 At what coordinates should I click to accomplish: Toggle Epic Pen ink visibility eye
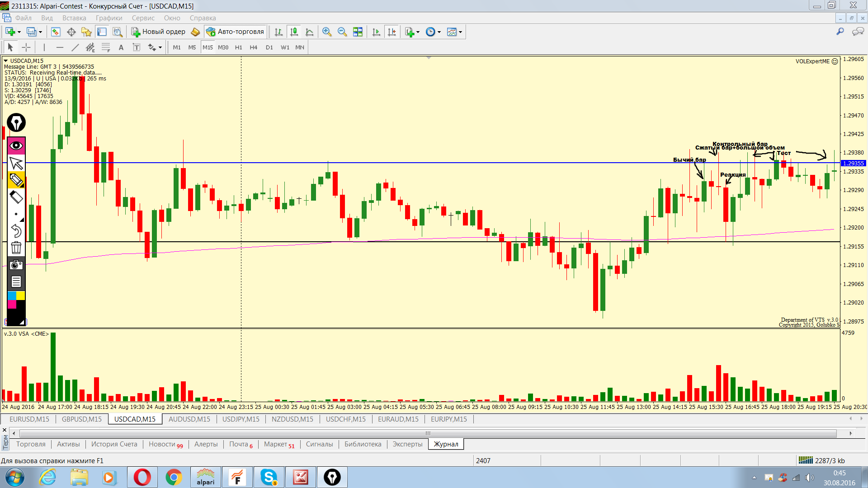coord(16,145)
